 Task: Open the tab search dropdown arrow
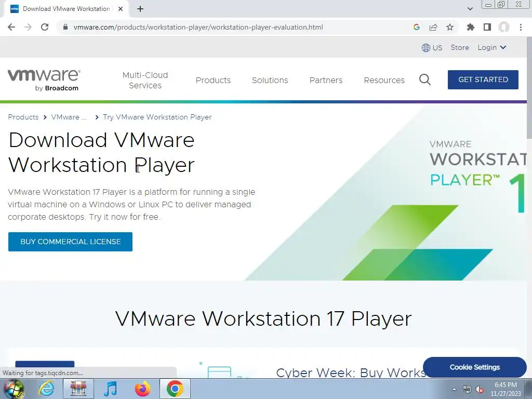470,9
